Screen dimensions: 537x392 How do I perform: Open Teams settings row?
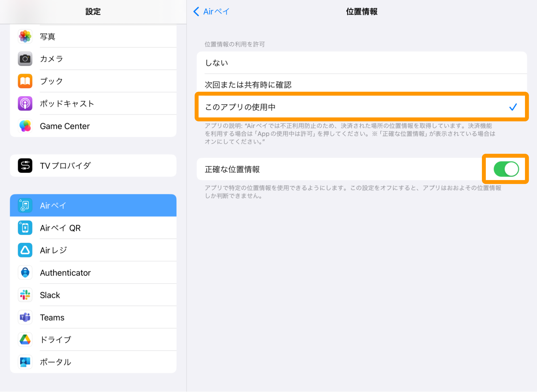[93, 317]
